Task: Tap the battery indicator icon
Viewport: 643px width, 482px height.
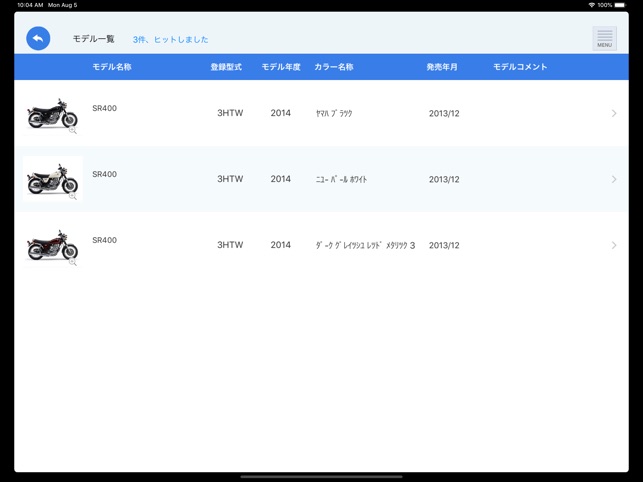Action: coord(620,5)
